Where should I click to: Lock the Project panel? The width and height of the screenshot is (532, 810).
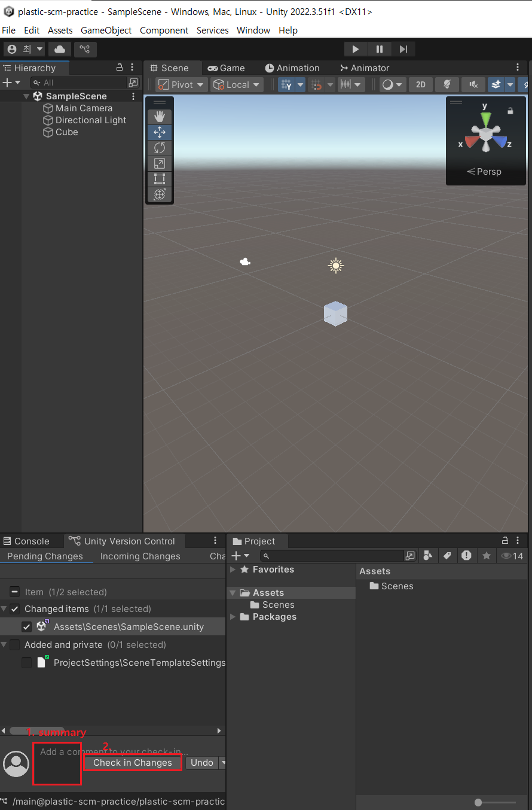(505, 541)
